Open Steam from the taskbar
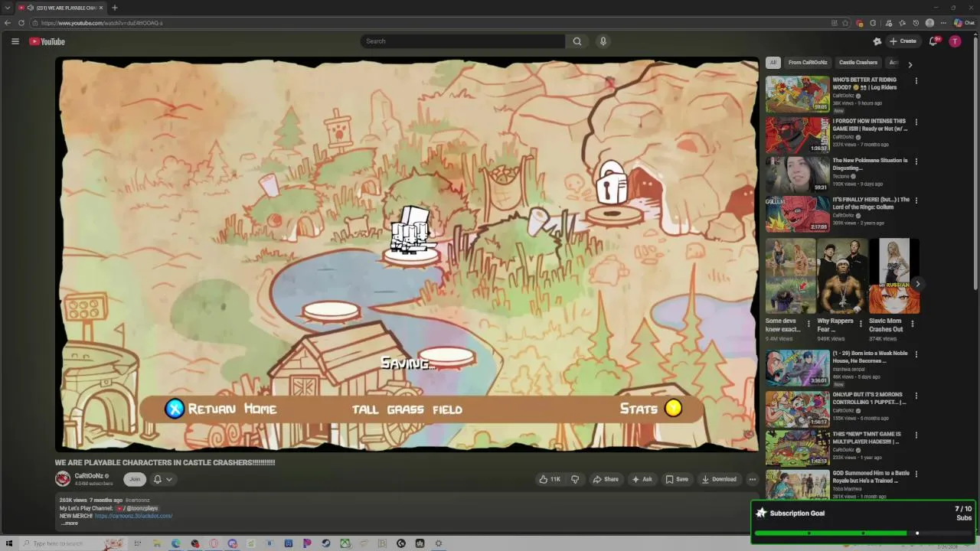980x551 pixels. click(326, 543)
